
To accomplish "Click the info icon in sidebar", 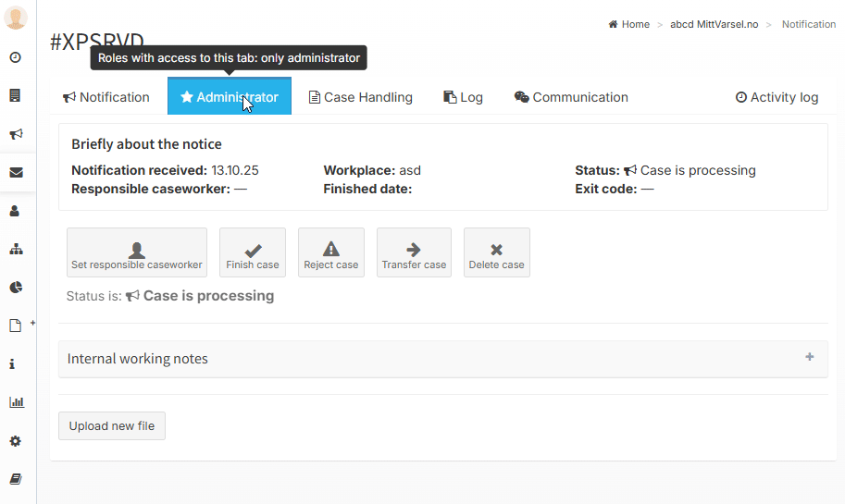I will [x=13, y=364].
